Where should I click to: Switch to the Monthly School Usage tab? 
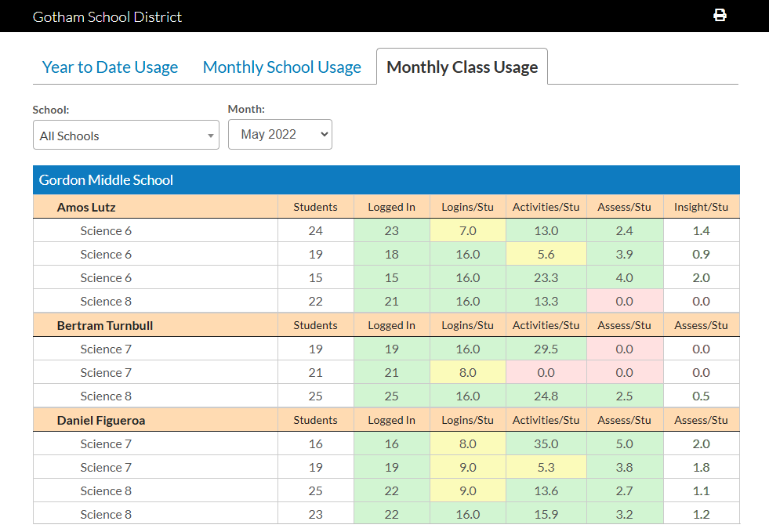pos(281,67)
